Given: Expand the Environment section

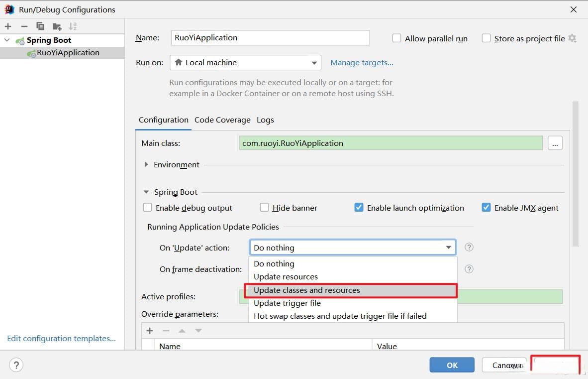Looking at the screenshot, I should tap(146, 164).
